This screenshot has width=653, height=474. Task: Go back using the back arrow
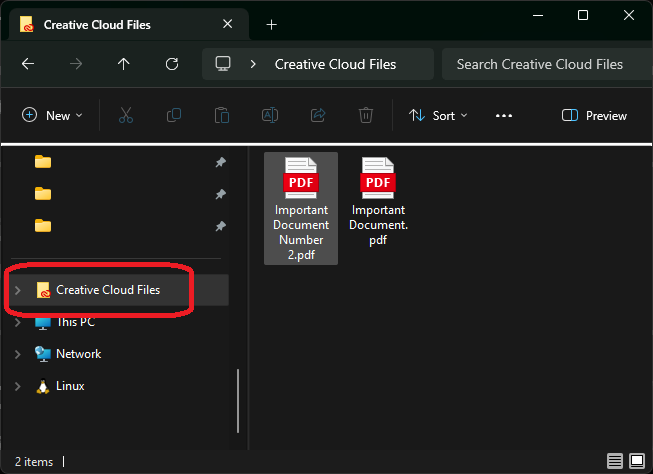click(28, 64)
